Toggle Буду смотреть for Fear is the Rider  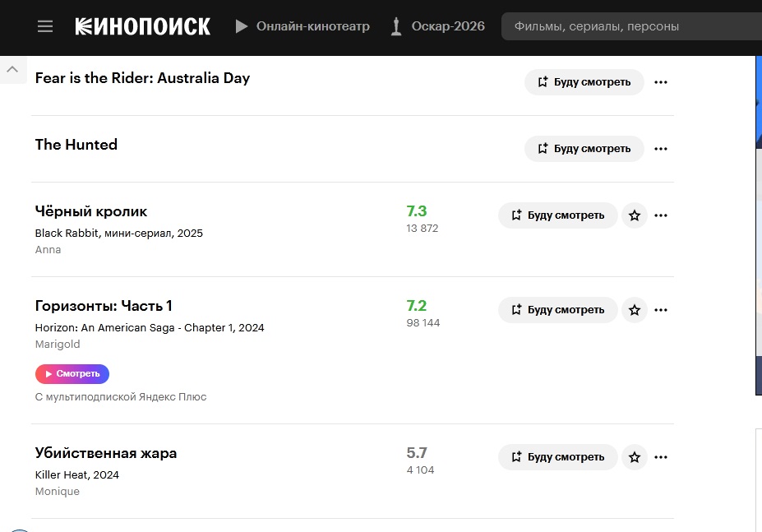pos(584,82)
